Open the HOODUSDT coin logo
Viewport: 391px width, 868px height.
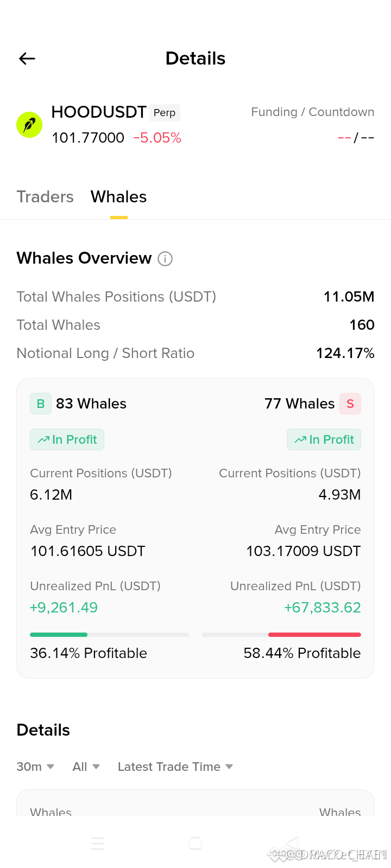[29, 125]
